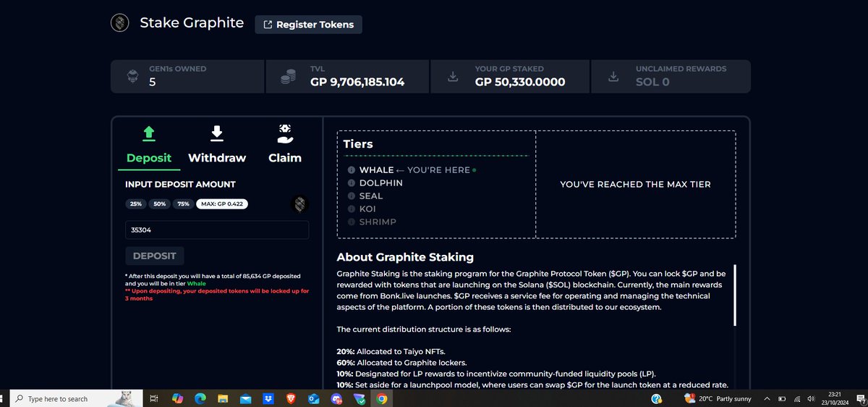
Task: Open the Wi-Fi network icon in tray
Action: tap(796, 398)
